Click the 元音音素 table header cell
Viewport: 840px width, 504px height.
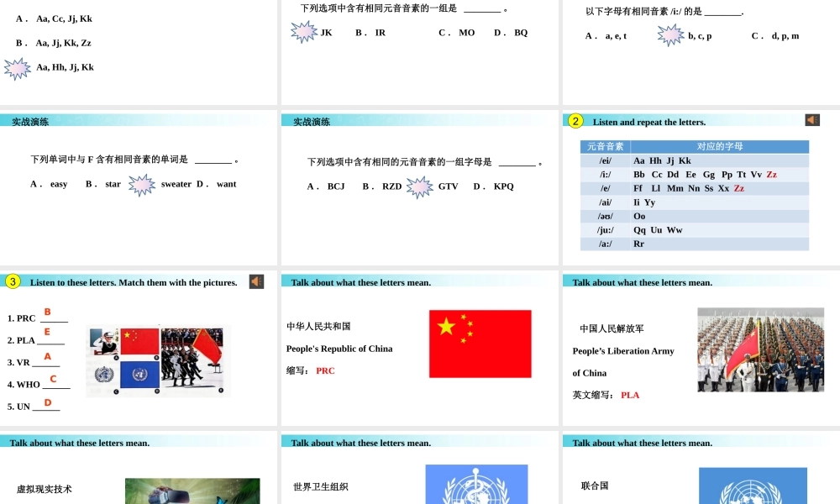(x=606, y=146)
